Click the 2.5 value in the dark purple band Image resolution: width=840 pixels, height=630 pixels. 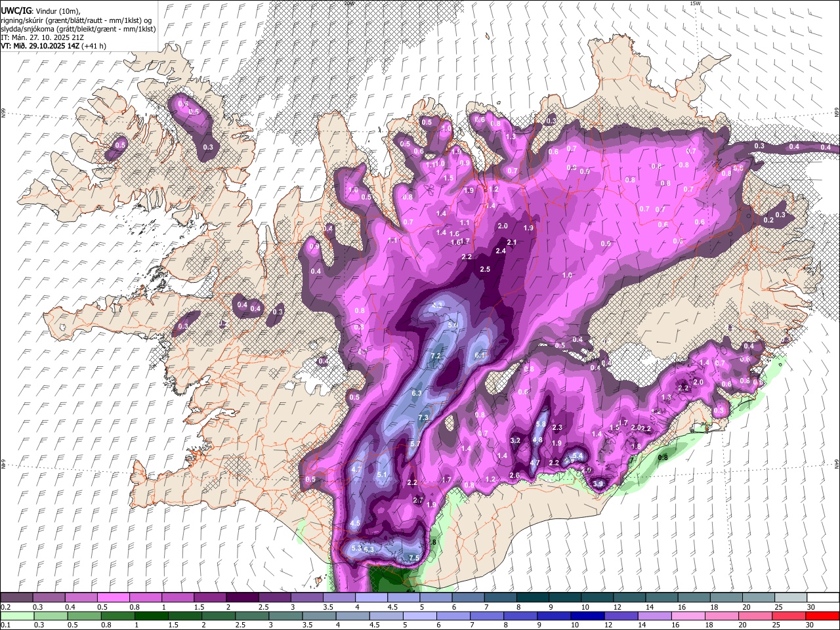[x=485, y=270]
